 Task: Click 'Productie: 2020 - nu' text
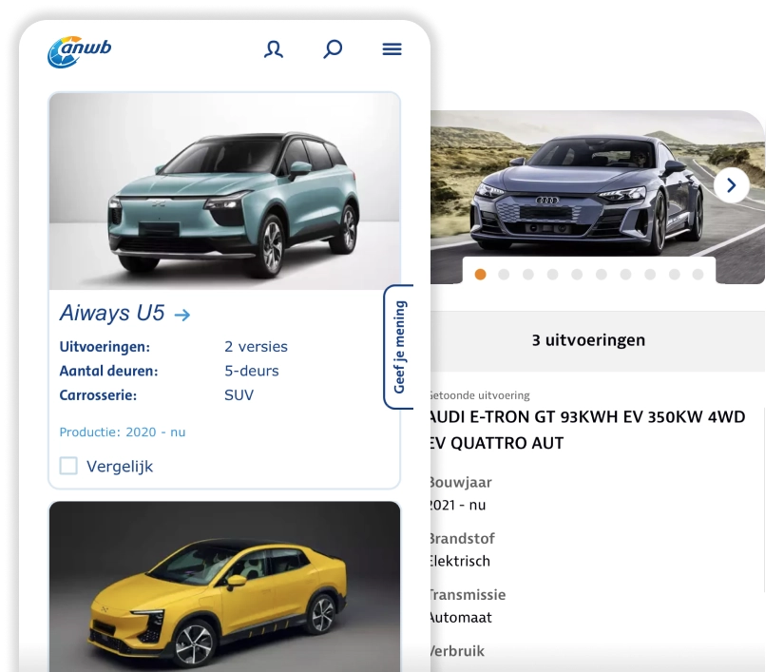click(x=123, y=432)
